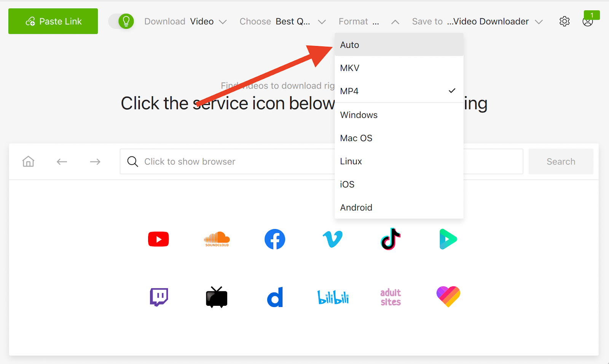
Task: Choose Android from format list
Action: point(399,208)
